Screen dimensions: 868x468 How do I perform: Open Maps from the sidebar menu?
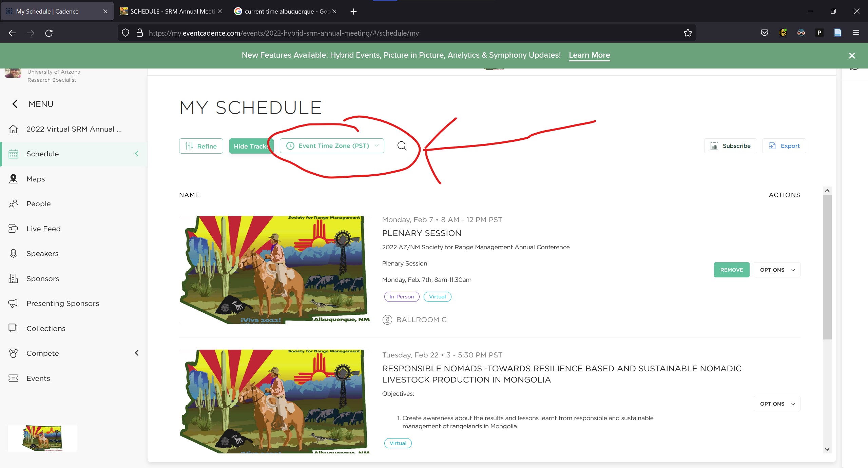[x=36, y=179]
